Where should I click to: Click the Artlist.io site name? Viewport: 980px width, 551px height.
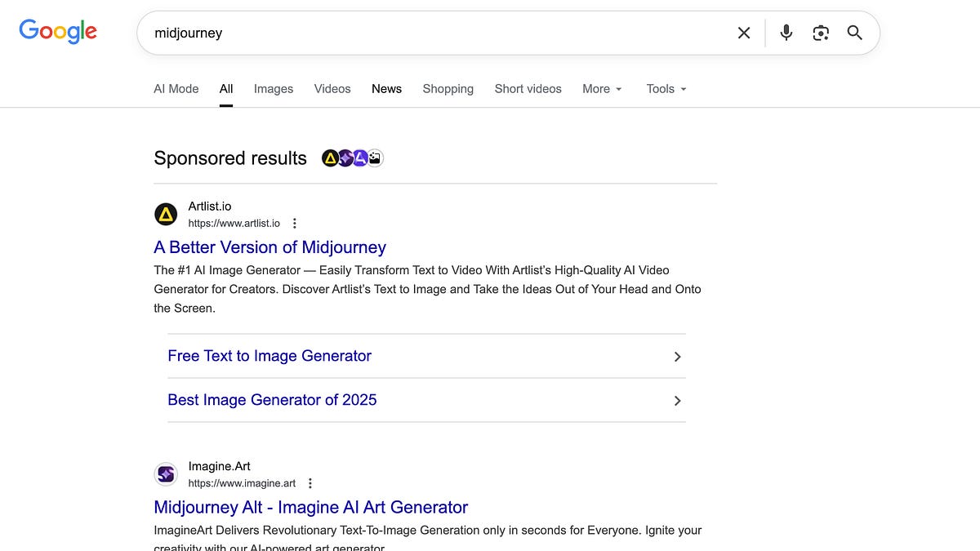210,207
